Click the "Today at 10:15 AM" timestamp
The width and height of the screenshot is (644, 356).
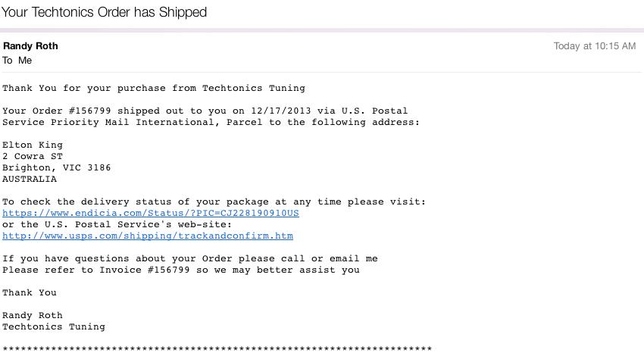coord(594,46)
